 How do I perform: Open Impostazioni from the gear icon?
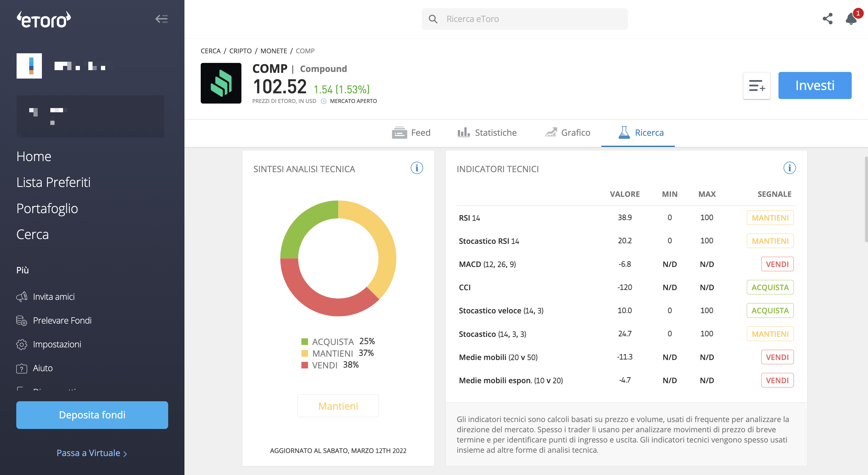[x=22, y=344]
